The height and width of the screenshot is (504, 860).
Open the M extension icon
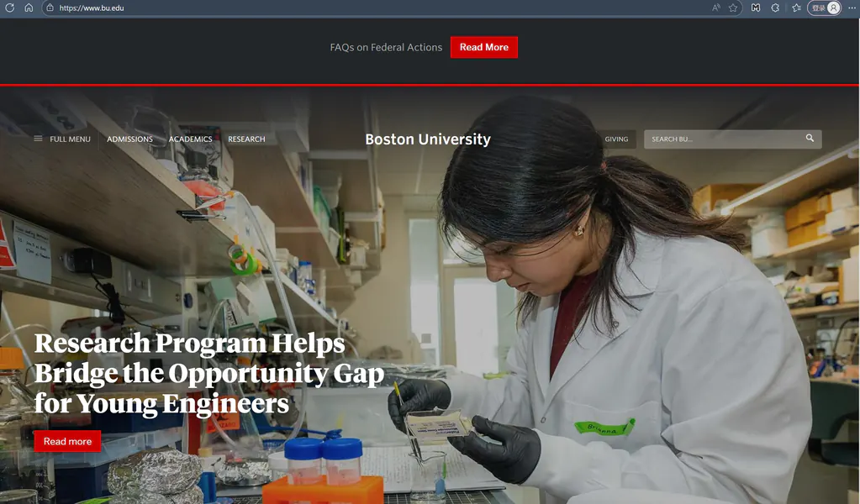tap(756, 8)
